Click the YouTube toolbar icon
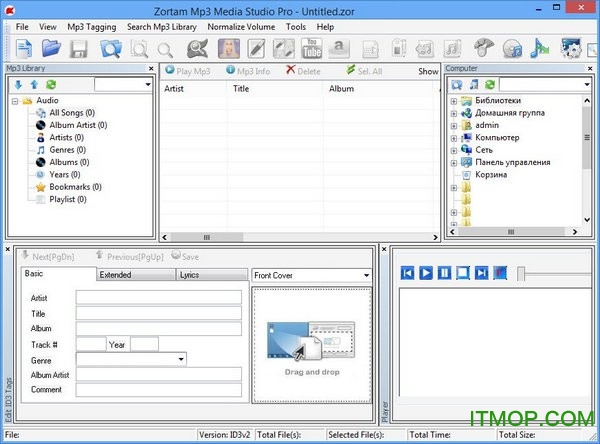Viewport: 600px width, 444px height. pos(311,49)
